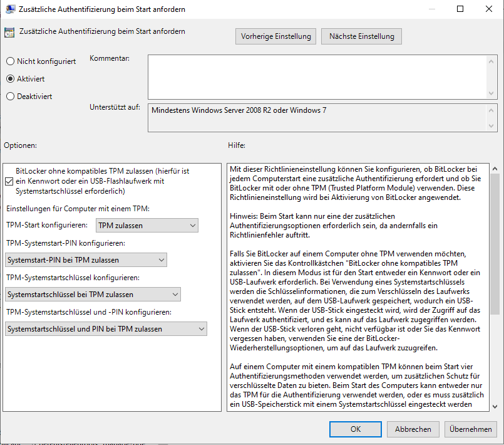Screen dimensions: 504x445
Task: Click the 'TPM-Systemstart-PIN konfigurieren:' label
Action: click(66, 243)
